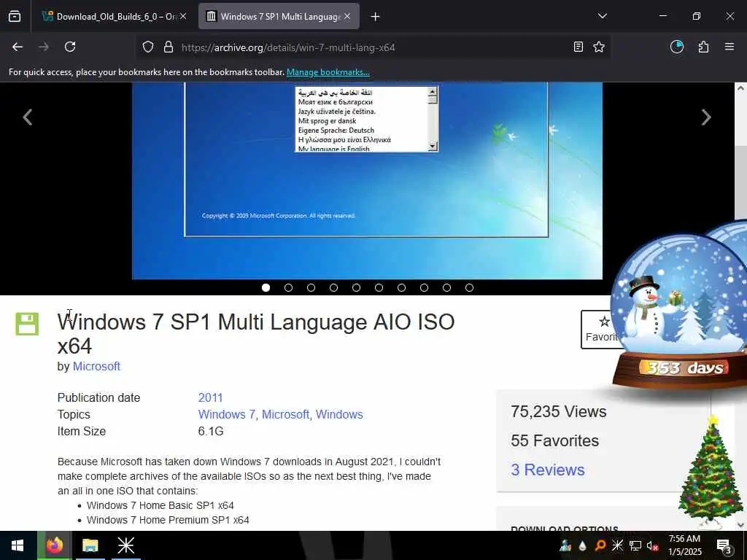Open the Extensions puzzle-piece menu
747x560 pixels.
[703, 47]
